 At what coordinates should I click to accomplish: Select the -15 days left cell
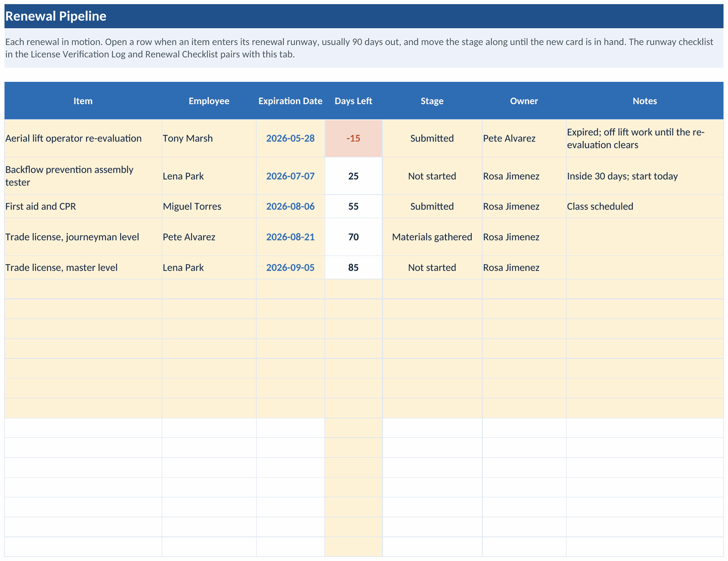tap(354, 139)
